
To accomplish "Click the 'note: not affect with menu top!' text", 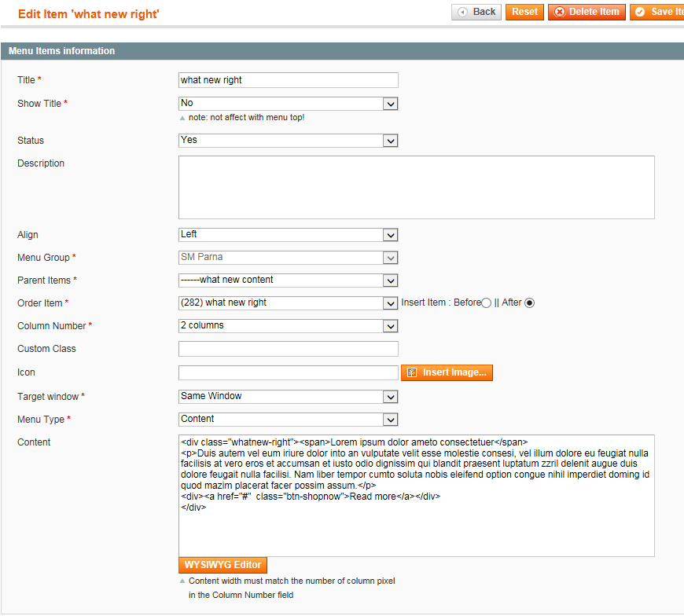I will point(246,117).
